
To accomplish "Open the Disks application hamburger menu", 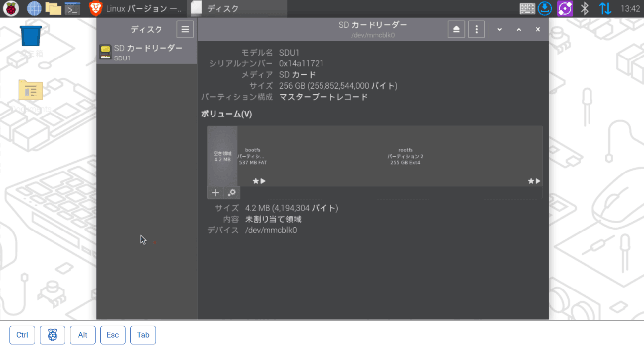I will click(x=185, y=29).
